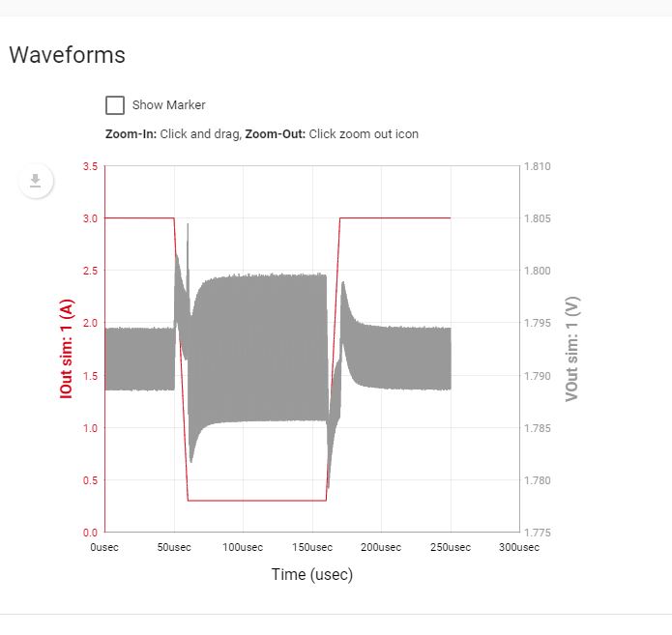
Task: Click the Time (usec) axis title
Action: click(x=311, y=575)
